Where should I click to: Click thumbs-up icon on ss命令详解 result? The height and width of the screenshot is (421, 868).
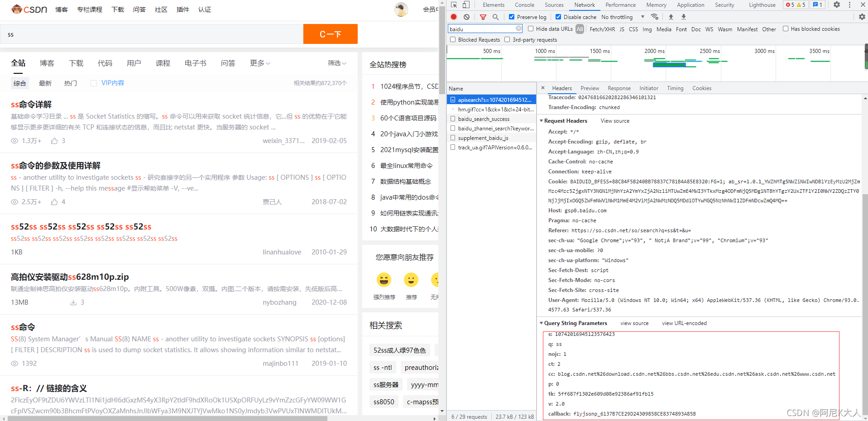coord(54,141)
